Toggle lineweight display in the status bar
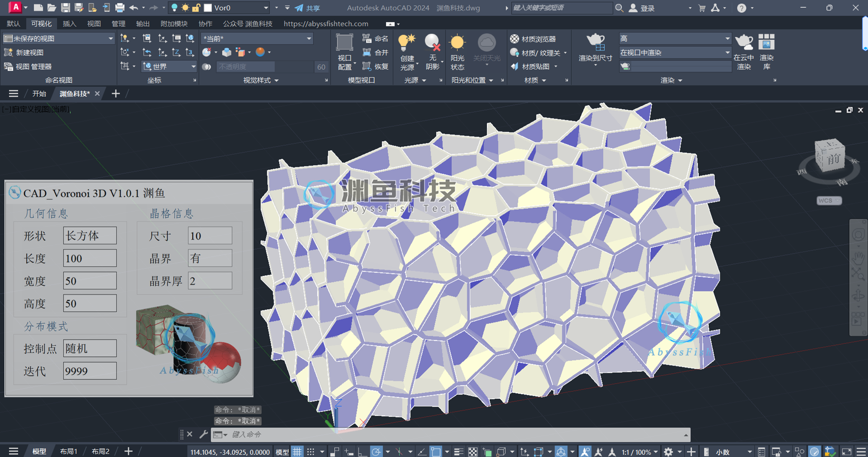Viewport: 868px width, 457px height. [x=459, y=451]
